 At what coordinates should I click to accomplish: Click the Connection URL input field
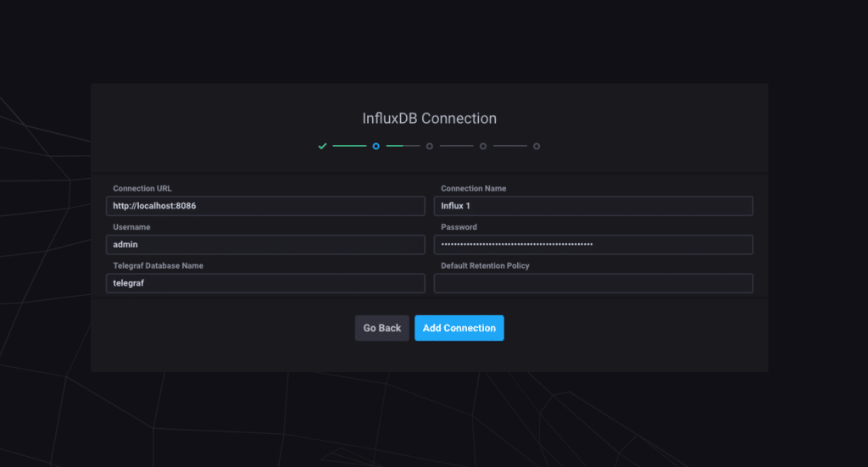pos(265,206)
